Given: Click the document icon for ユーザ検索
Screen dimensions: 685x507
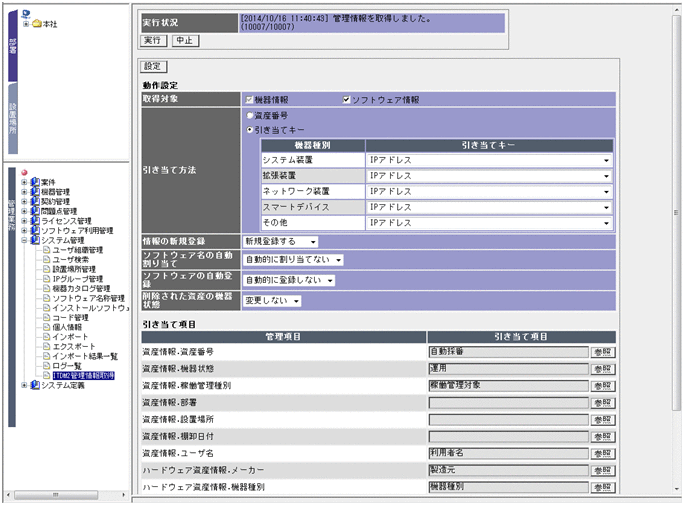Looking at the screenshot, I should (x=46, y=259).
